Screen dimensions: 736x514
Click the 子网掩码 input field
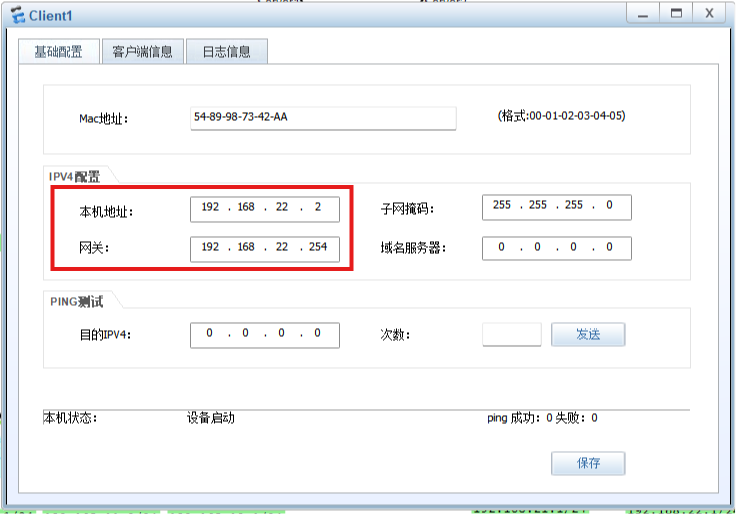click(x=557, y=207)
